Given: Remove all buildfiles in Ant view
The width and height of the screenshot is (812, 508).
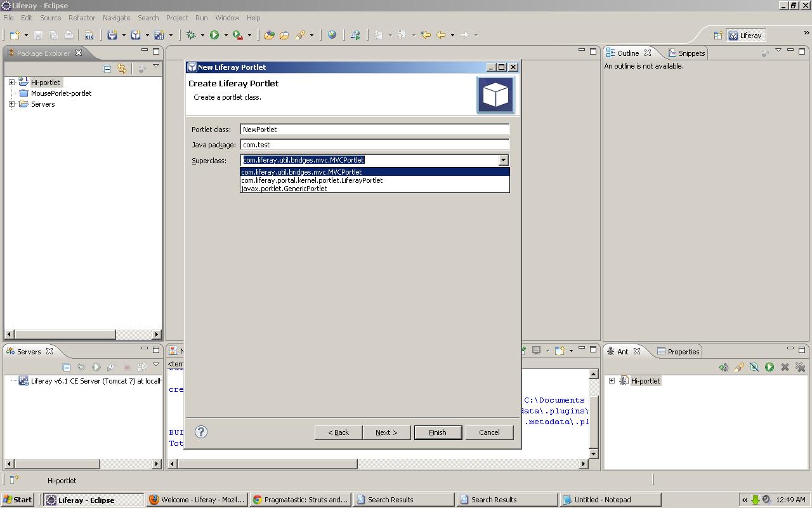Looking at the screenshot, I should pos(800,367).
